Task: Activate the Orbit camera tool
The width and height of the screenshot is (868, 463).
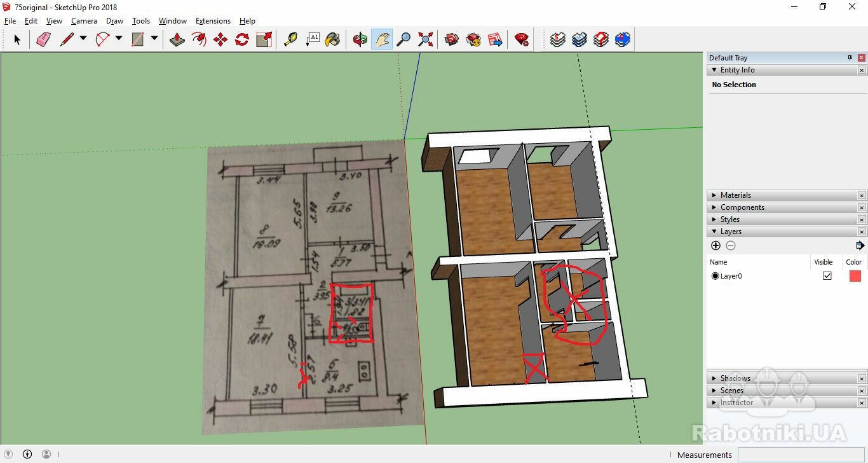Action: tap(360, 39)
